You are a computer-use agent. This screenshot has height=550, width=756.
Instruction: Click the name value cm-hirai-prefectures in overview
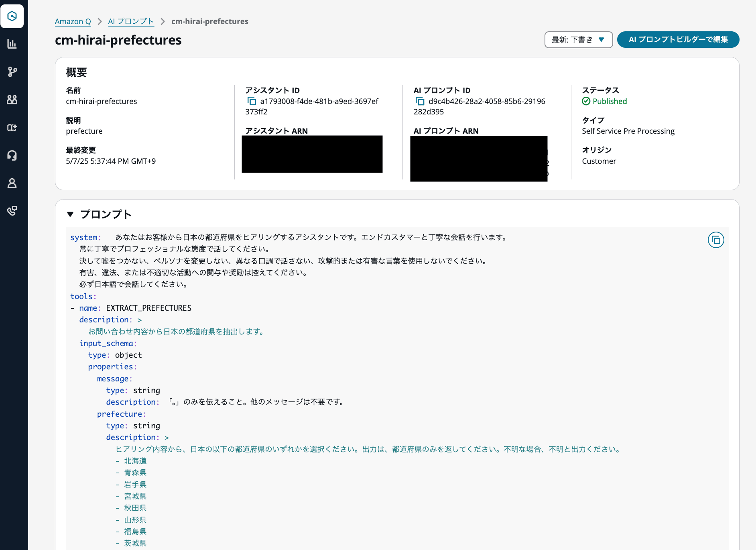click(102, 101)
